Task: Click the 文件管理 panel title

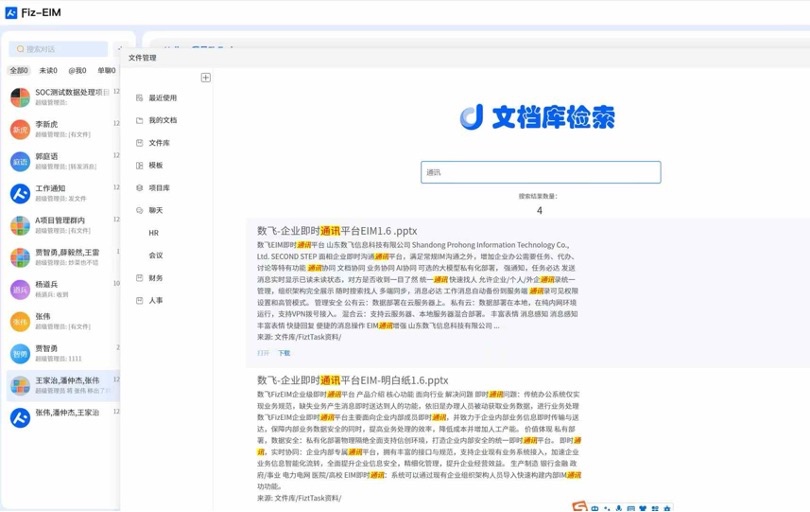Action: 142,58
